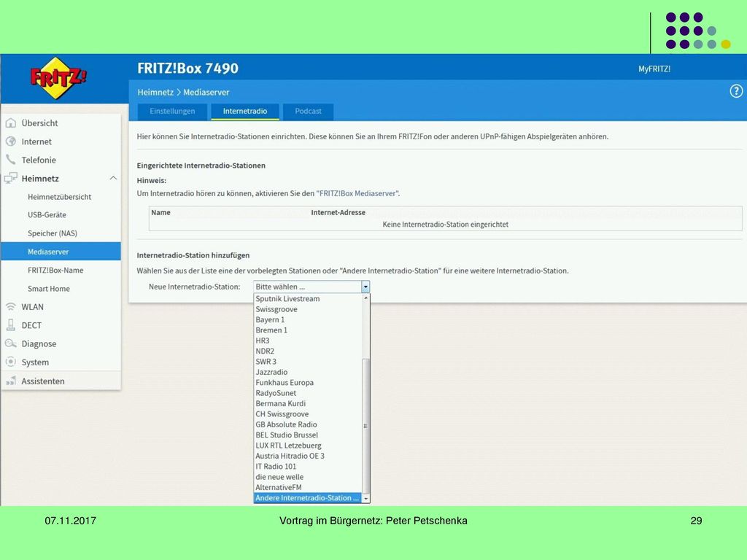Go to Internet menu item
747x560 pixels.
[x=36, y=141]
